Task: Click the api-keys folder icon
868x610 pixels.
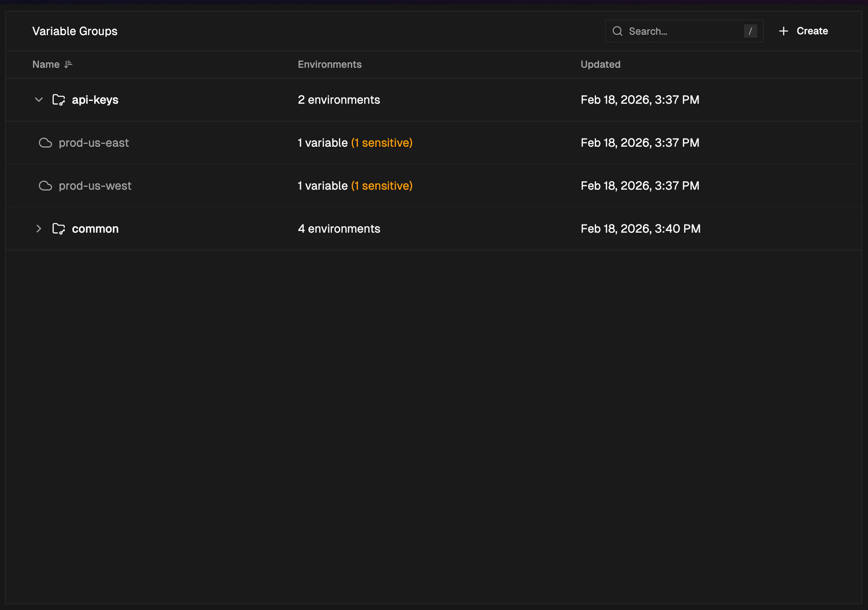Action: (x=58, y=100)
